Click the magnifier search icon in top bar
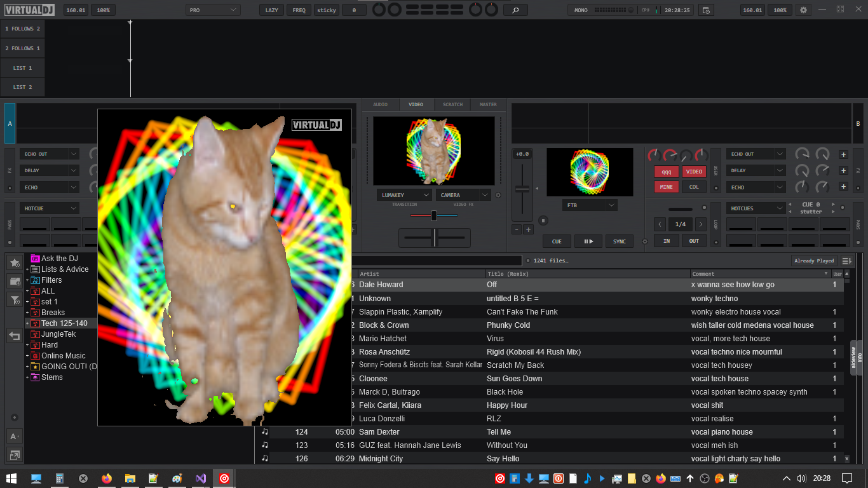 515,10
